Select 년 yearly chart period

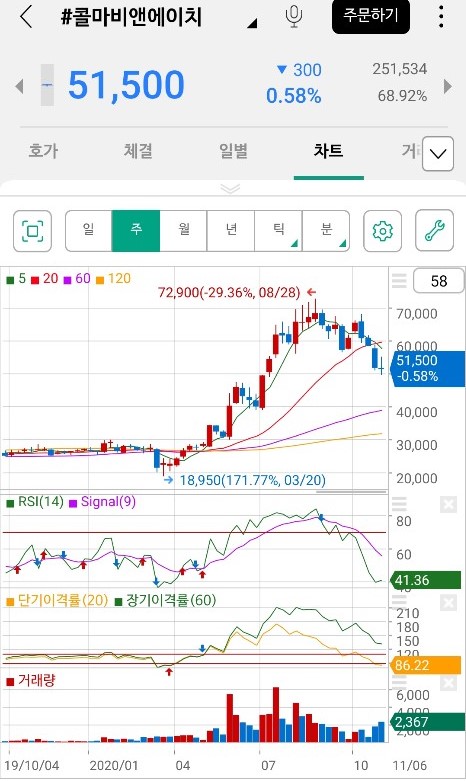point(231,231)
